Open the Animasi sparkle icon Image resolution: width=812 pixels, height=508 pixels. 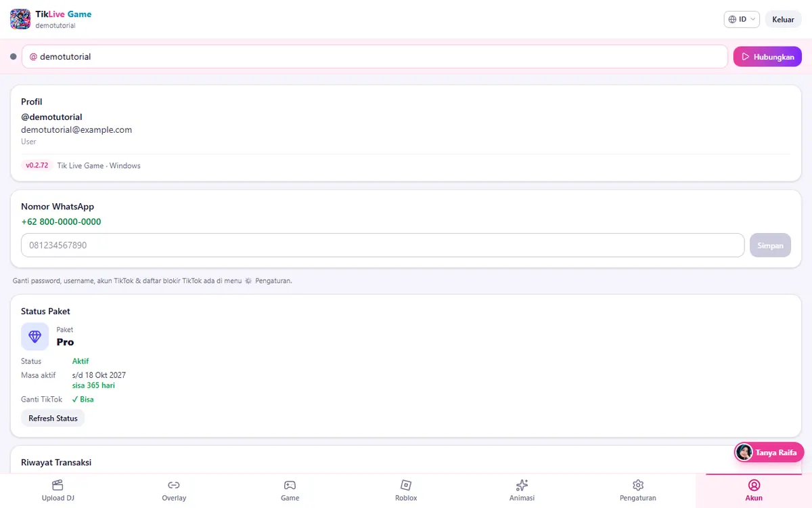(522, 485)
